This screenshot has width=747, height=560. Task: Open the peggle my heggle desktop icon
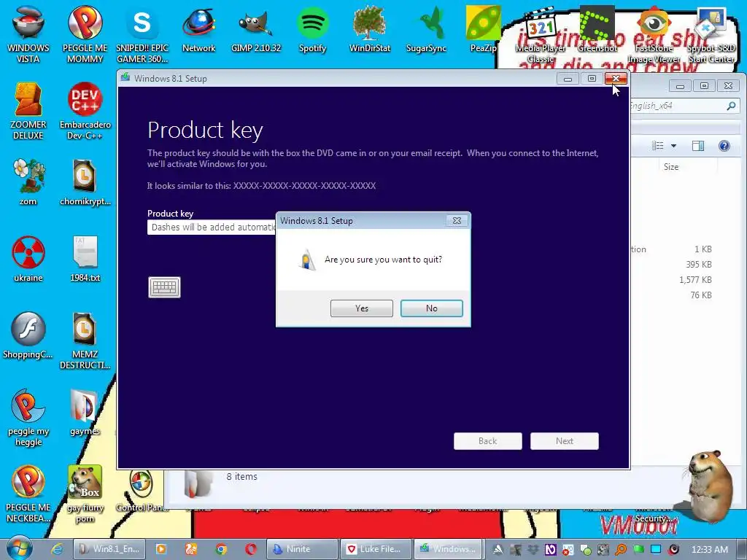pos(28,418)
